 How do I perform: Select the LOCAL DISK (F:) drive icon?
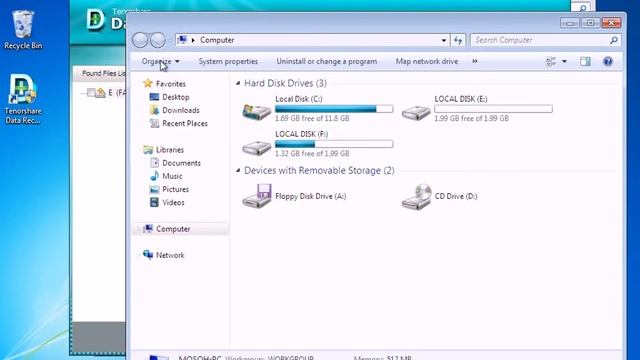(256, 147)
